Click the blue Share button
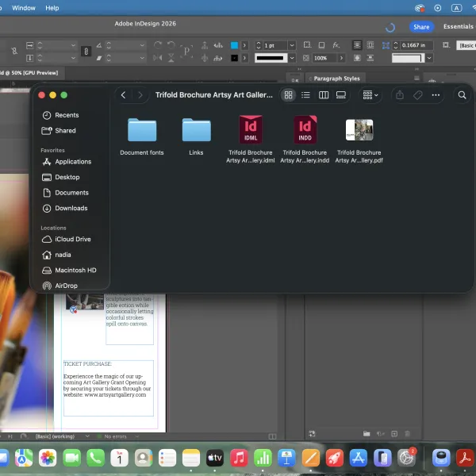Image resolution: width=476 pixels, height=476 pixels. [x=421, y=27]
